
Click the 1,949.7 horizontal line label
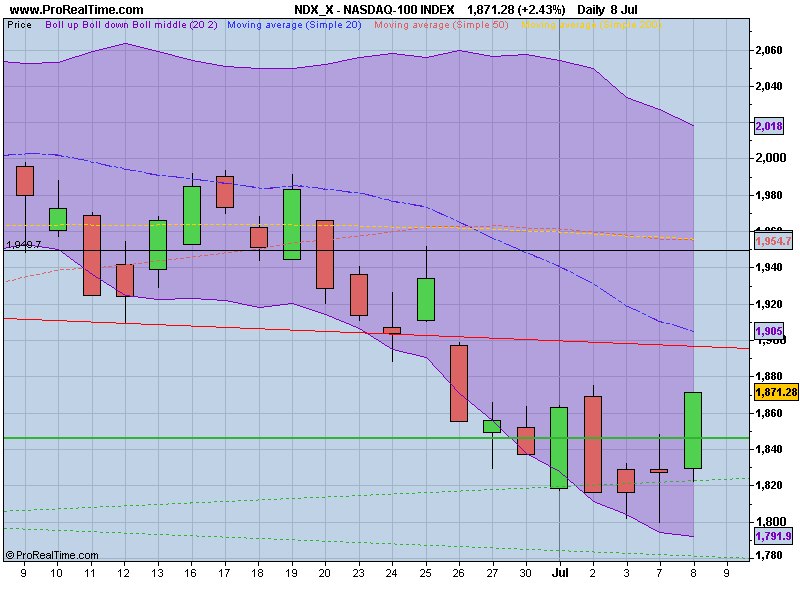point(23,244)
